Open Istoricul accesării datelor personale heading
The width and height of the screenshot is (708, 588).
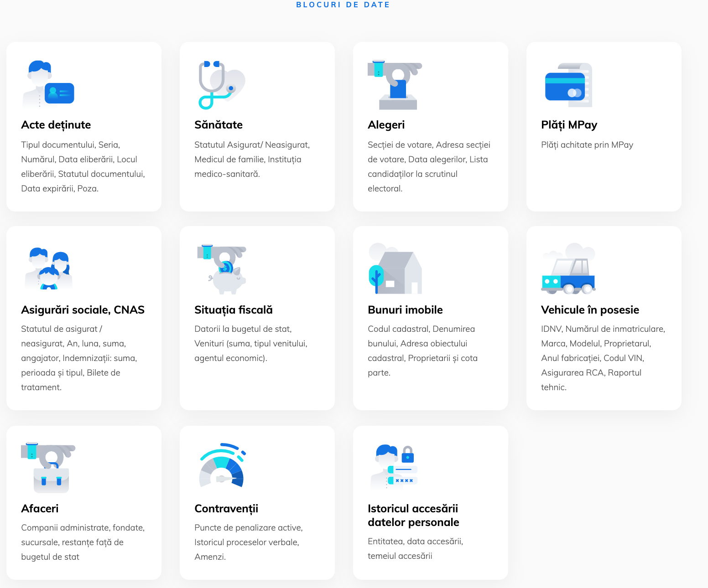(x=413, y=516)
